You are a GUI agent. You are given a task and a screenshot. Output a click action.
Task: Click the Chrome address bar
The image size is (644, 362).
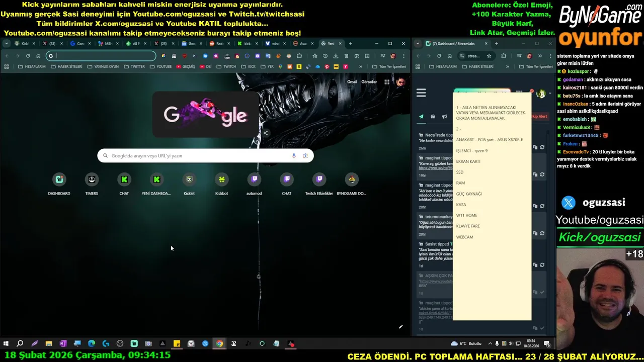[101, 56]
